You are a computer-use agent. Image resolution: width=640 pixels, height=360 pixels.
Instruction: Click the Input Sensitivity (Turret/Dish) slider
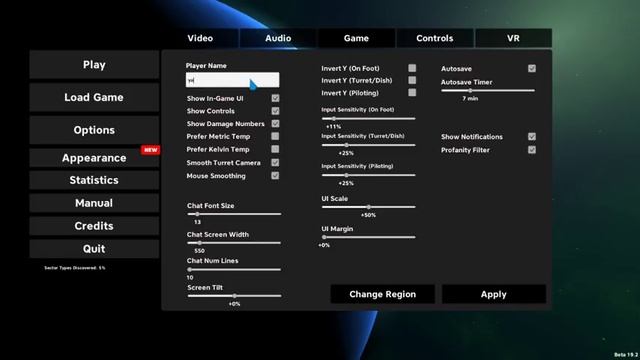(x=369, y=145)
